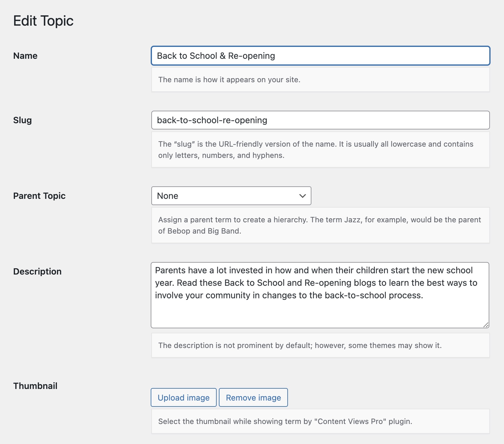Click the word 'Re-opening' in the Name field
This screenshot has height=444, width=504.
[251, 56]
